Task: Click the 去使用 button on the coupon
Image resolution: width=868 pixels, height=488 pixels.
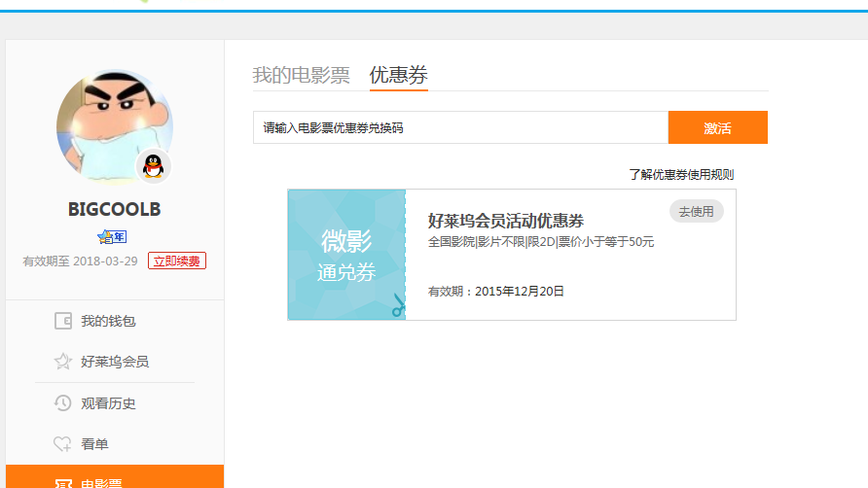Action: point(697,211)
